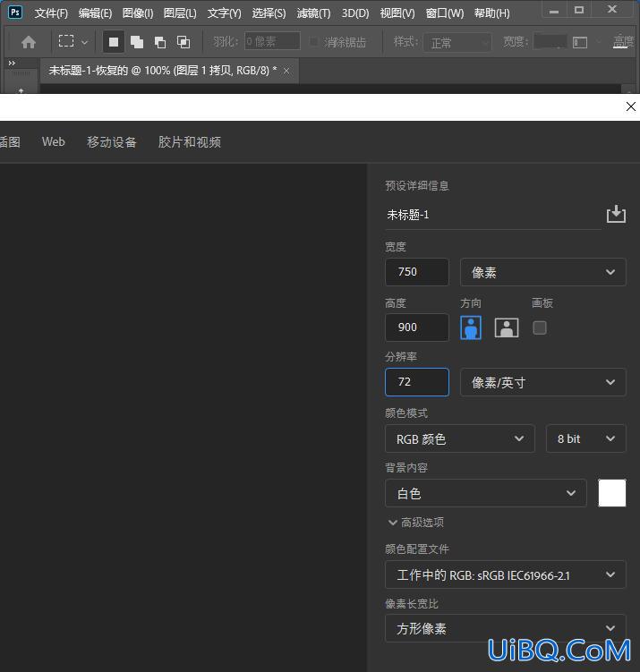This screenshot has height=672, width=640.
Task: Open the width unit dropdown 像素
Action: (x=543, y=272)
